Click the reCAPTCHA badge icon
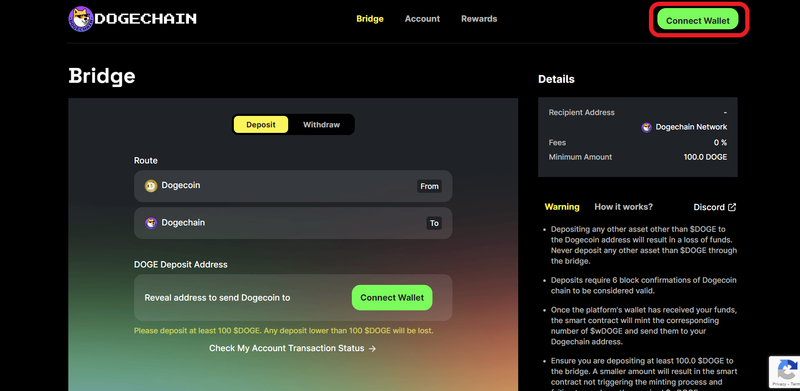Image resolution: width=800 pixels, height=391 pixels. 785,372
